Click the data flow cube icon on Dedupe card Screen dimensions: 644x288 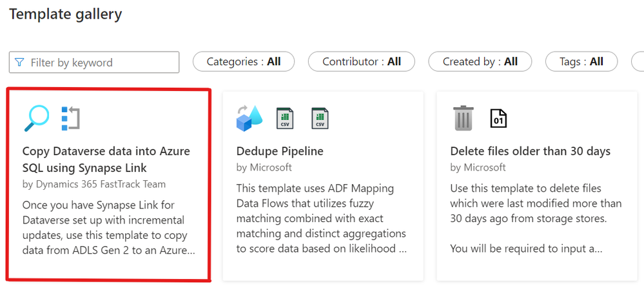249,118
